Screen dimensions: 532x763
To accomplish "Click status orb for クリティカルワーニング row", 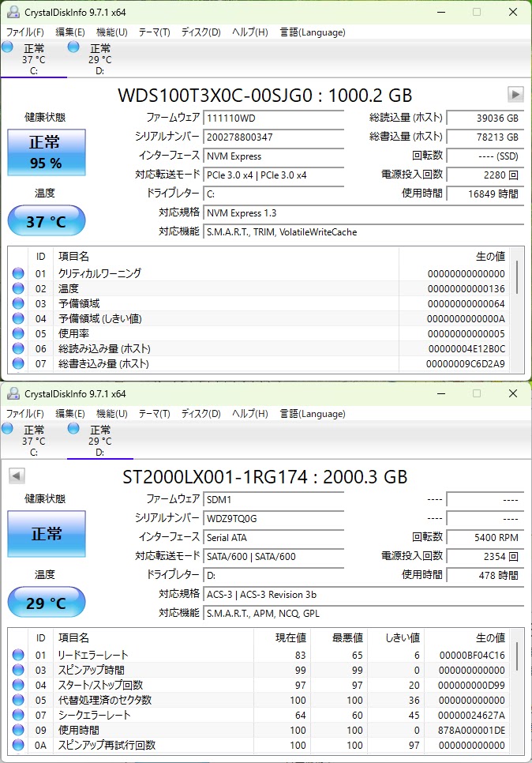I will (x=18, y=273).
